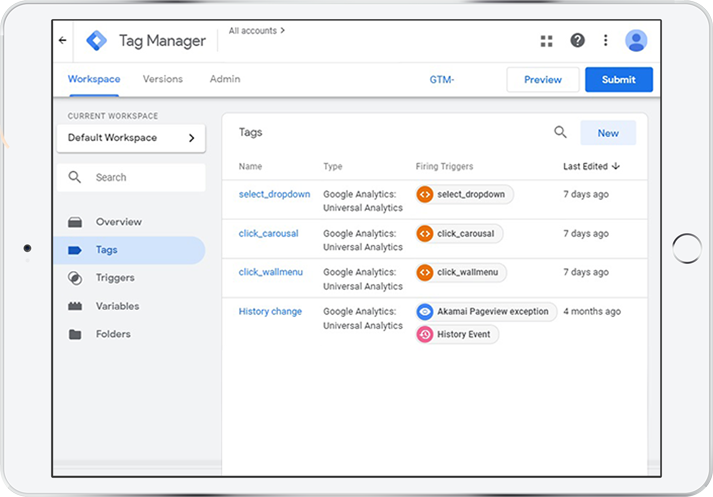Image resolution: width=713 pixels, height=497 pixels.
Task: Click the History Event trigger chip label
Action: pyautogui.click(x=464, y=335)
